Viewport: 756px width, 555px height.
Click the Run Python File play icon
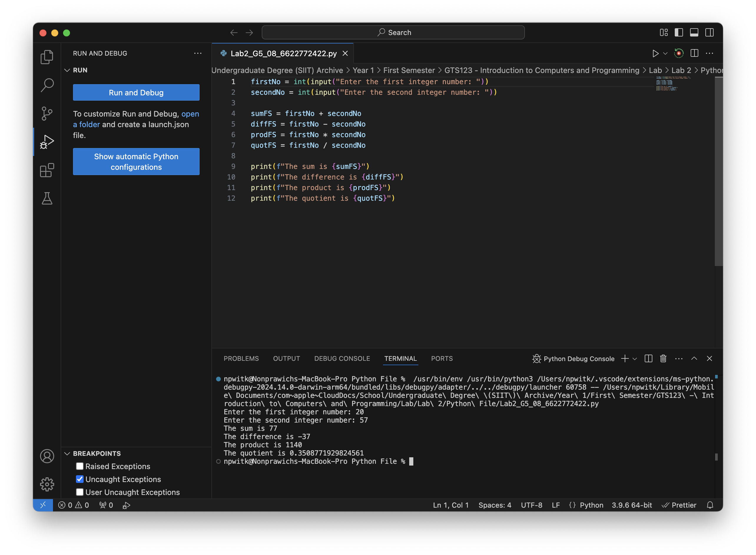point(655,54)
